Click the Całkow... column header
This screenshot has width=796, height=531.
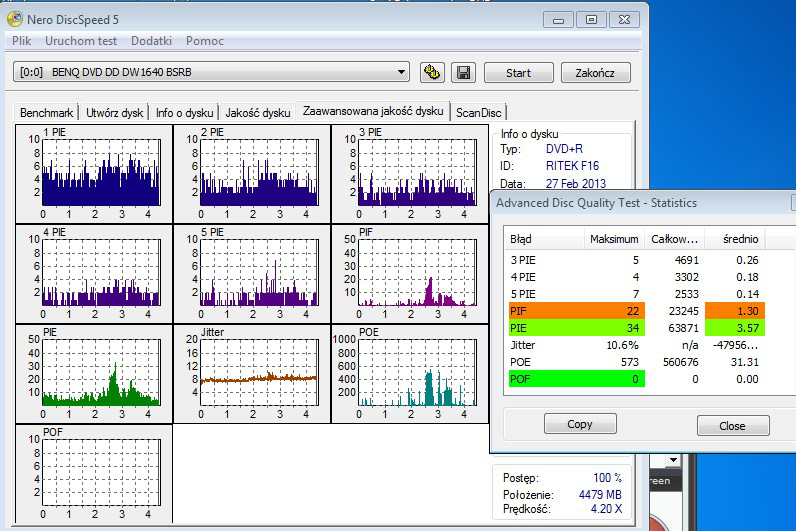(674, 239)
